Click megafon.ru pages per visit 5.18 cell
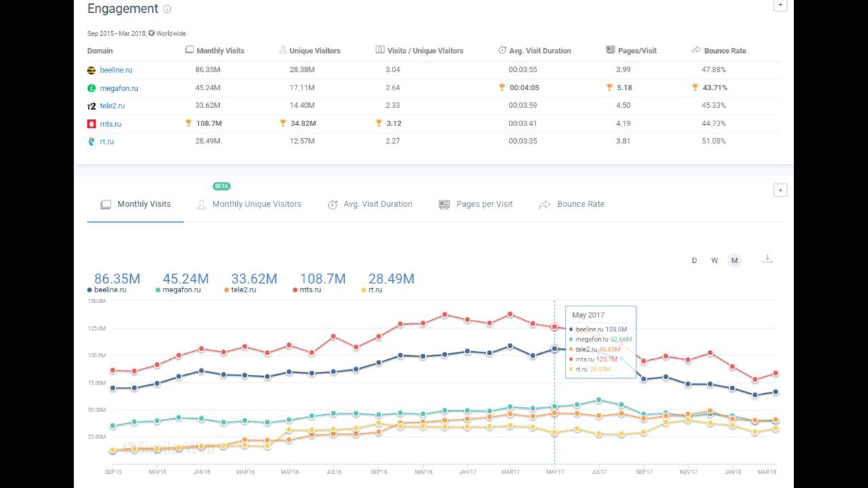868x488 pixels. pyautogui.click(x=619, y=87)
